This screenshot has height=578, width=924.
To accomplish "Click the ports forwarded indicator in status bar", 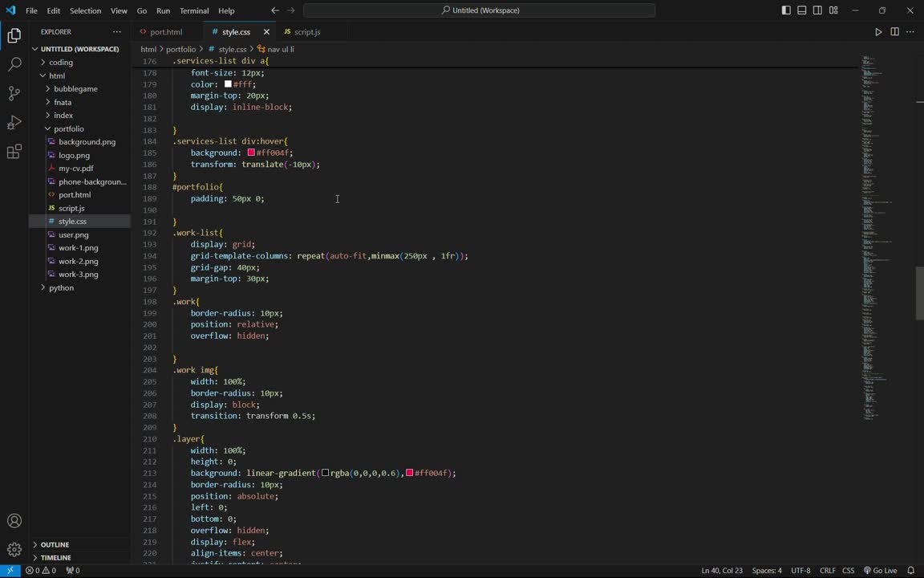I will [73, 570].
